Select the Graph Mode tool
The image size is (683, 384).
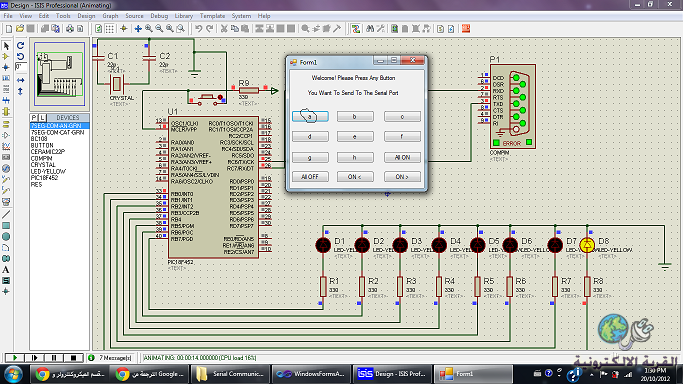(x=6, y=146)
